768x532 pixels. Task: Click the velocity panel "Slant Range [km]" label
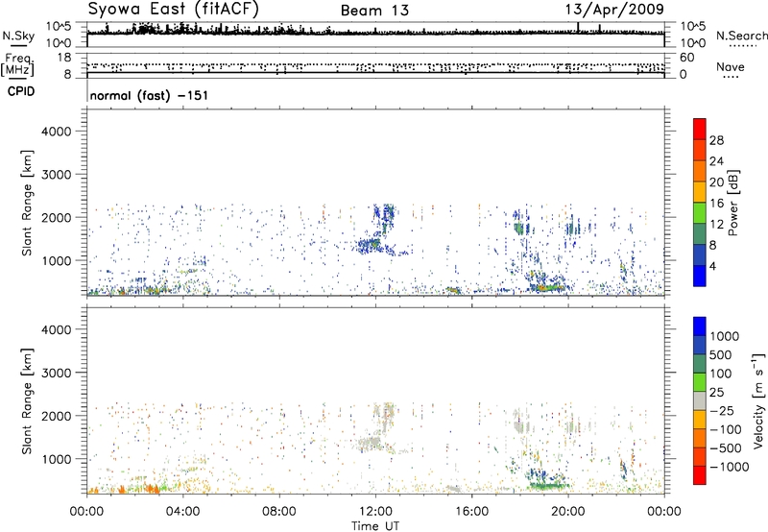click(28, 400)
